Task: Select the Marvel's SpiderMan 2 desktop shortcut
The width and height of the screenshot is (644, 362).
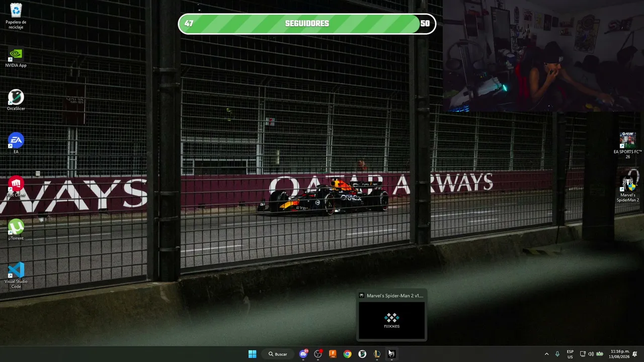Action: pyautogui.click(x=627, y=189)
